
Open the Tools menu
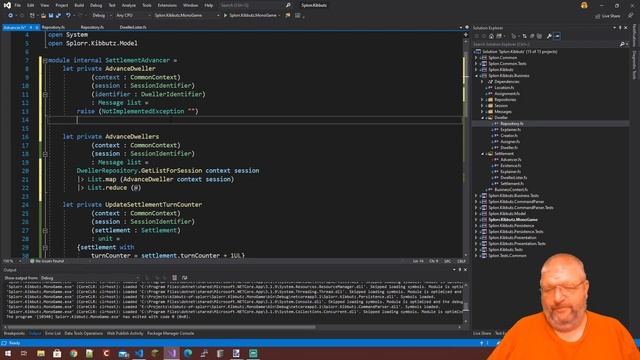click(x=147, y=5)
